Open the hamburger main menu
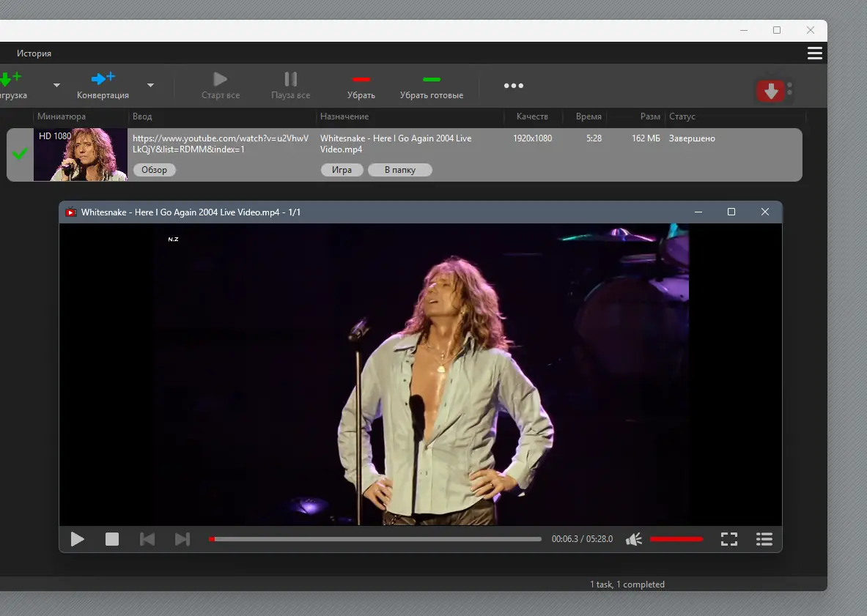The image size is (867, 616). pos(814,53)
